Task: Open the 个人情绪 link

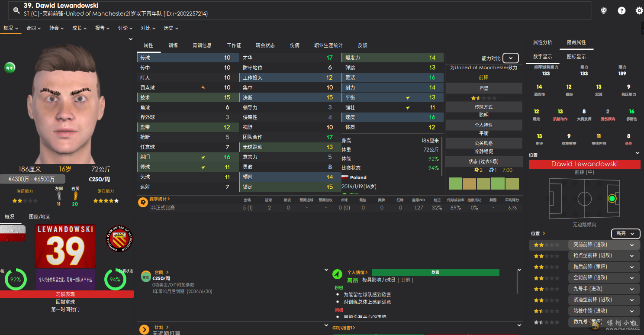Action: pyautogui.click(x=357, y=273)
